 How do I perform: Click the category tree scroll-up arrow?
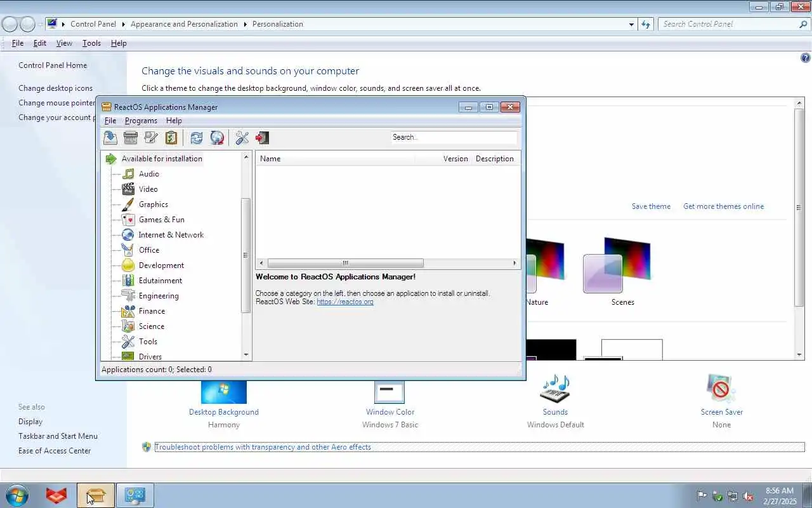pos(246,156)
